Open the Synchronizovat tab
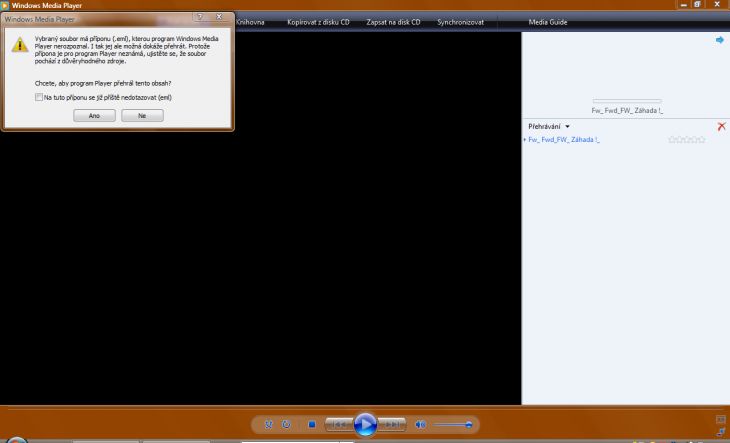Image resolution: width=730 pixels, height=443 pixels. pyautogui.click(x=460, y=22)
